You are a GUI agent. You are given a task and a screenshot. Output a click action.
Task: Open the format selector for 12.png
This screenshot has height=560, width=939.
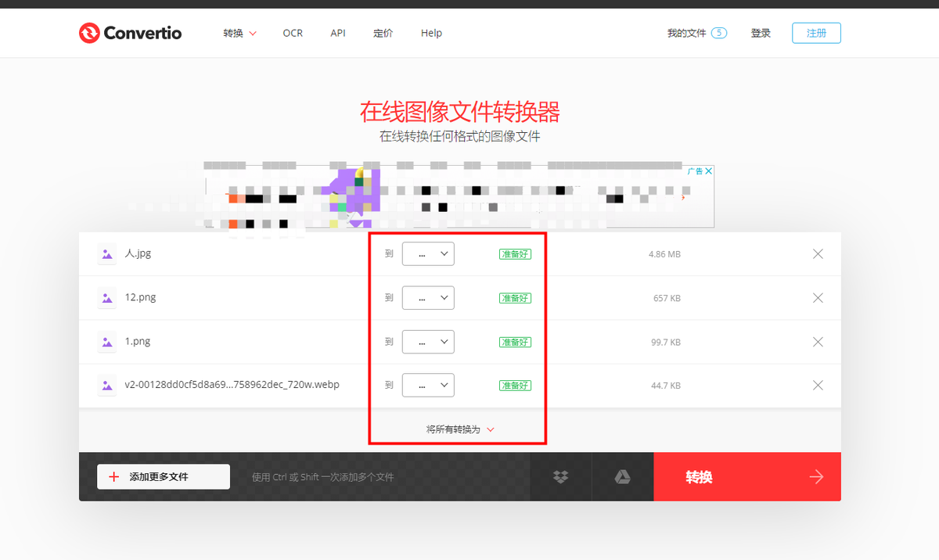click(428, 297)
